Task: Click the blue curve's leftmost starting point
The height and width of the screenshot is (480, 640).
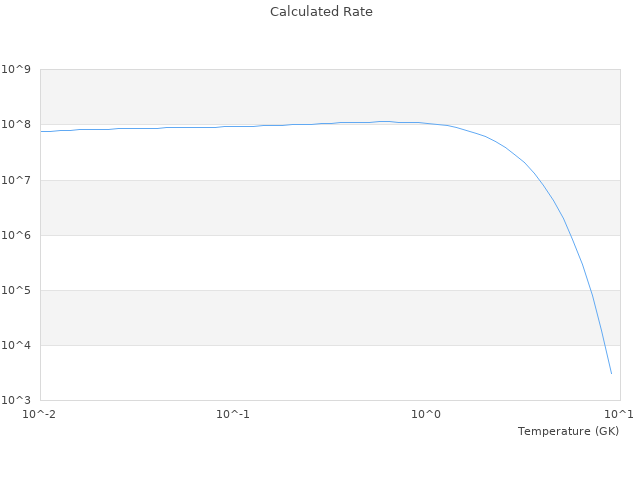Action: coord(41,131)
